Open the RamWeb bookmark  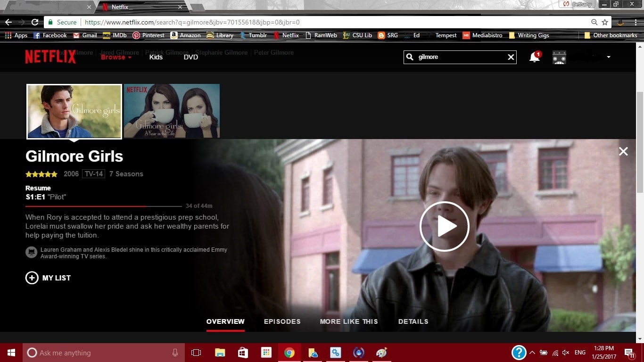(x=322, y=35)
